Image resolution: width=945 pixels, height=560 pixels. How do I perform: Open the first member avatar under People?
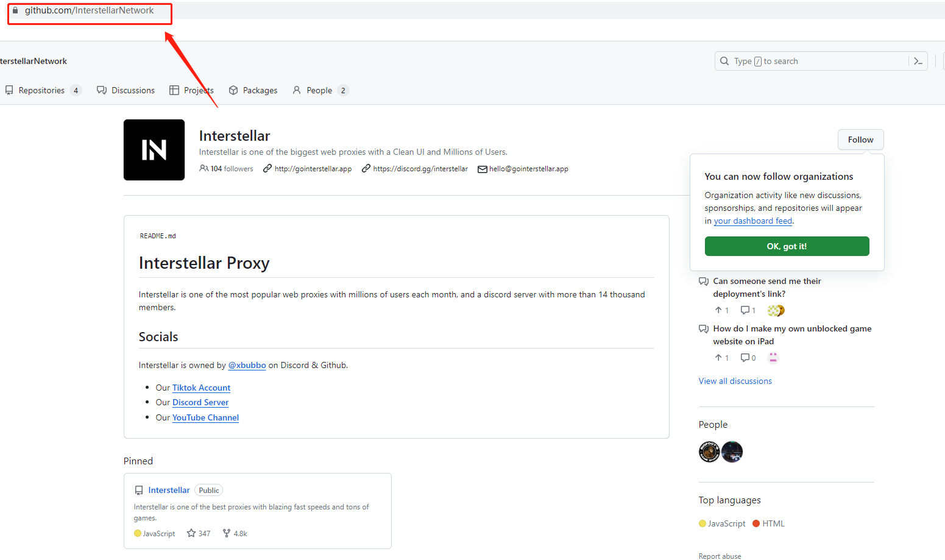tap(709, 452)
